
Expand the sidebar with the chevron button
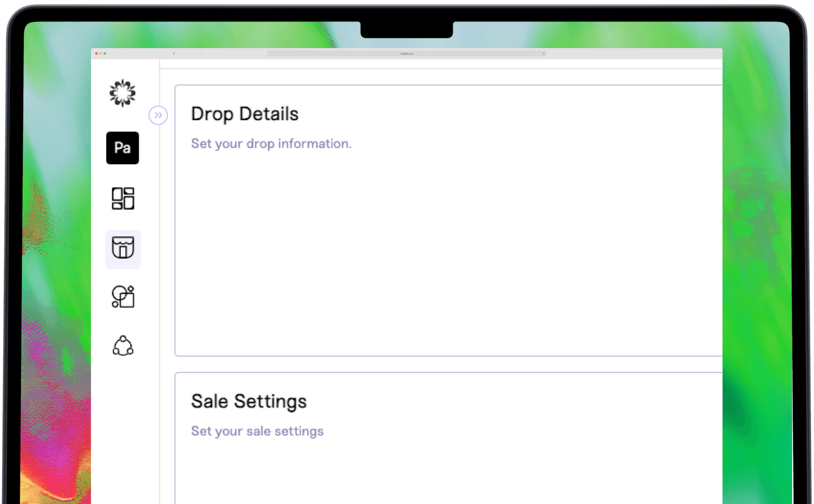click(158, 115)
